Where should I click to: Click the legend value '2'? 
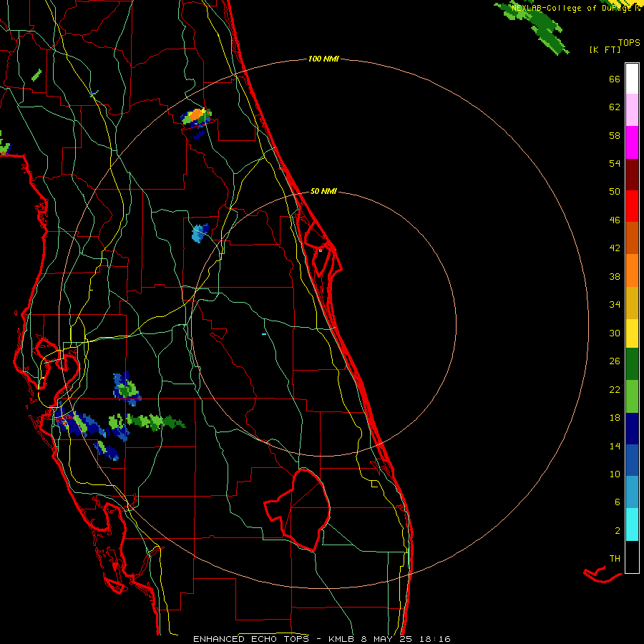(x=618, y=531)
